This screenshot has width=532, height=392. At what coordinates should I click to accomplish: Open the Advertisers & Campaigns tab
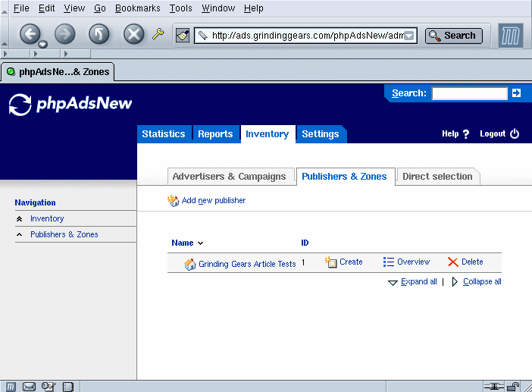click(x=230, y=177)
